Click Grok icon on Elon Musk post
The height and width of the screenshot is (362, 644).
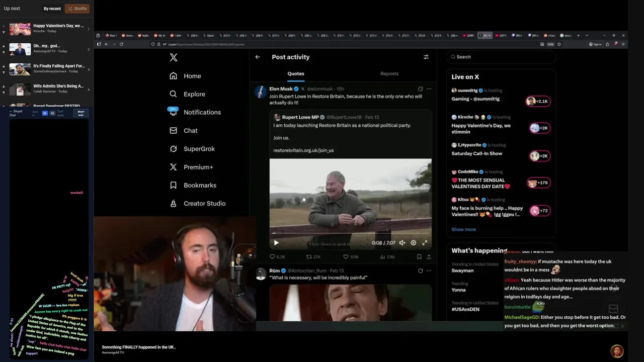pos(420,88)
